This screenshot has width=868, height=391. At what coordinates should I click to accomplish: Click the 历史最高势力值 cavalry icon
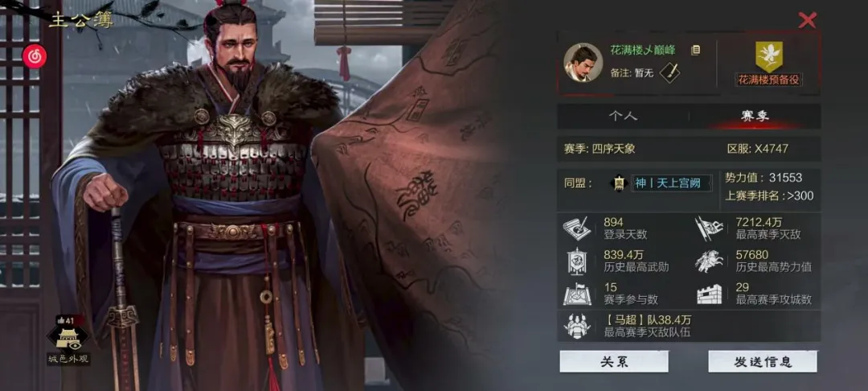[709, 261]
